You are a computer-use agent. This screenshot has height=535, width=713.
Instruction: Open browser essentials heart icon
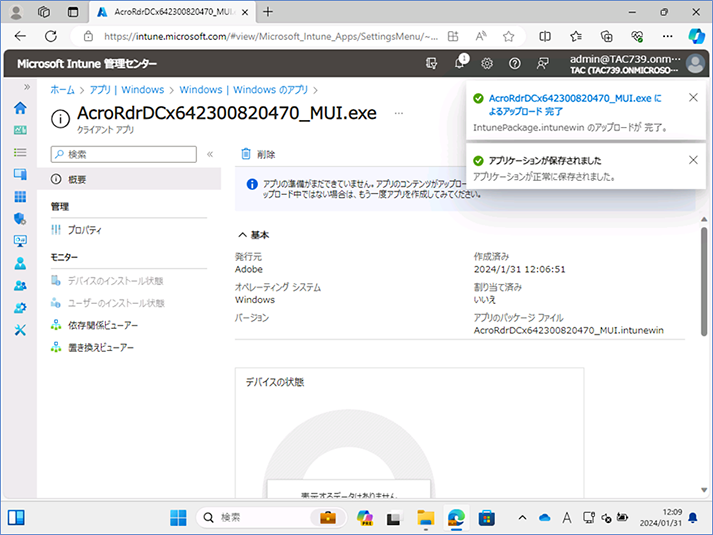coord(637,36)
